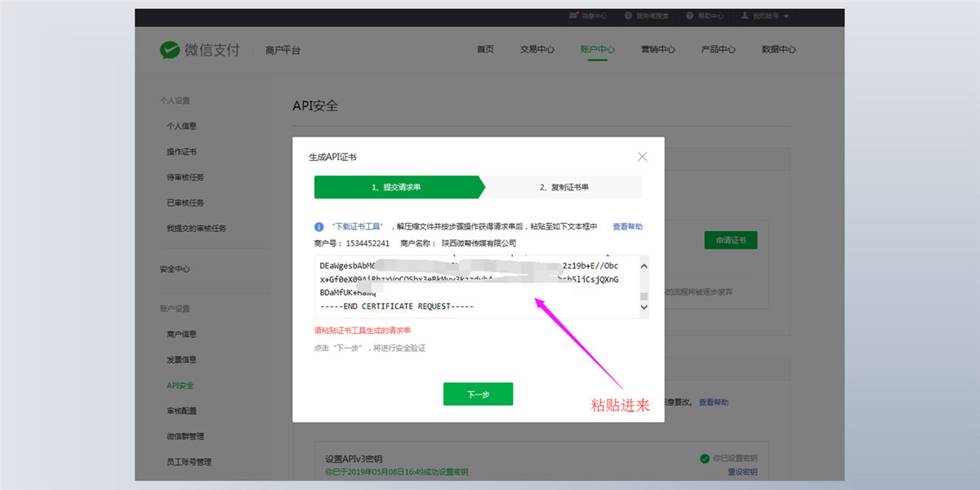The image size is (980, 490).
Task: Click 重设密钥 link
Action: 742,472
